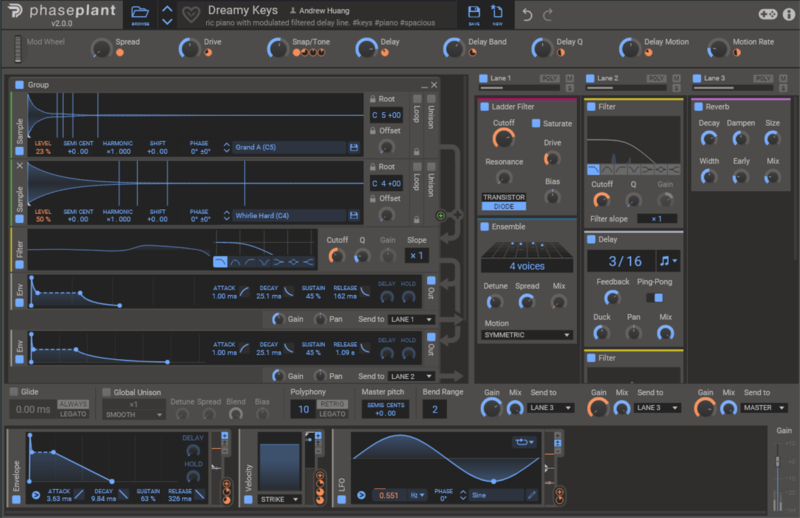This screenshot has width=800, height=518.
Task: Click the undo arrow
Action: 529,14
